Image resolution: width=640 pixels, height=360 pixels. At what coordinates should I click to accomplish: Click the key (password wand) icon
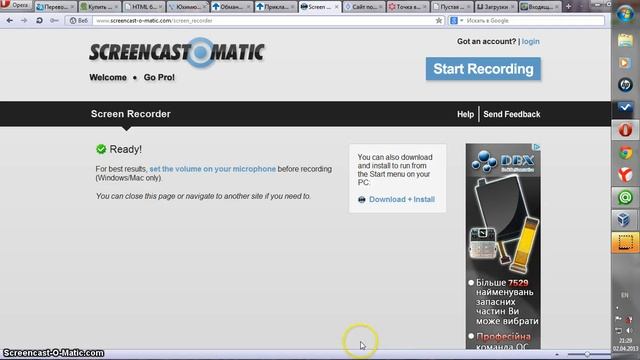click(x=54, y=20)
